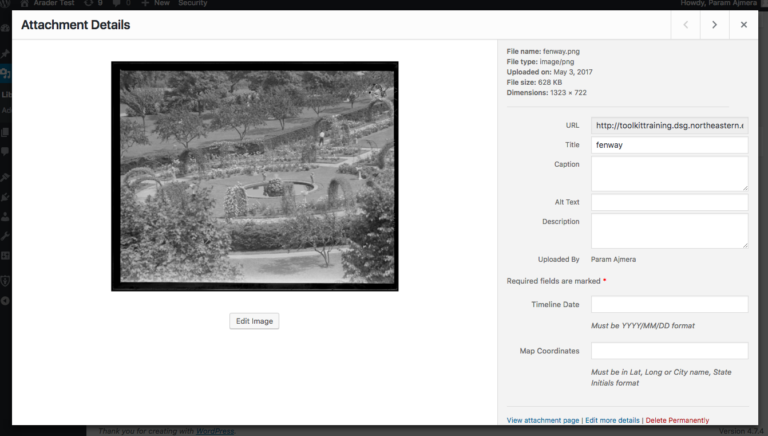Open the Edit more details link

pos(612,420)
